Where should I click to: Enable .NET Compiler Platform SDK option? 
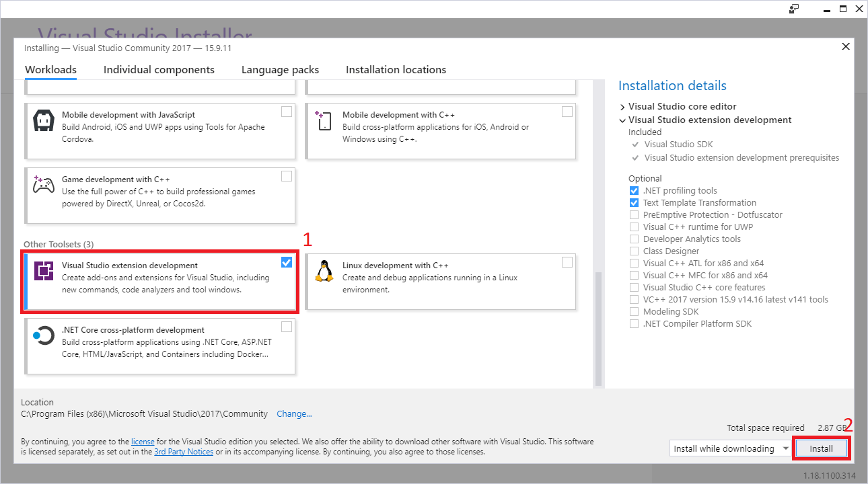click(x=634, y=324)
